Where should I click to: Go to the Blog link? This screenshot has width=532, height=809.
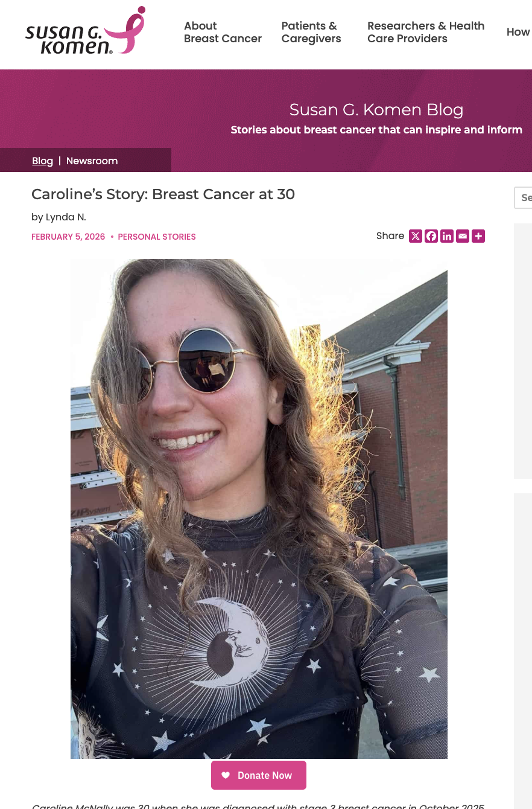coord(43,161)
